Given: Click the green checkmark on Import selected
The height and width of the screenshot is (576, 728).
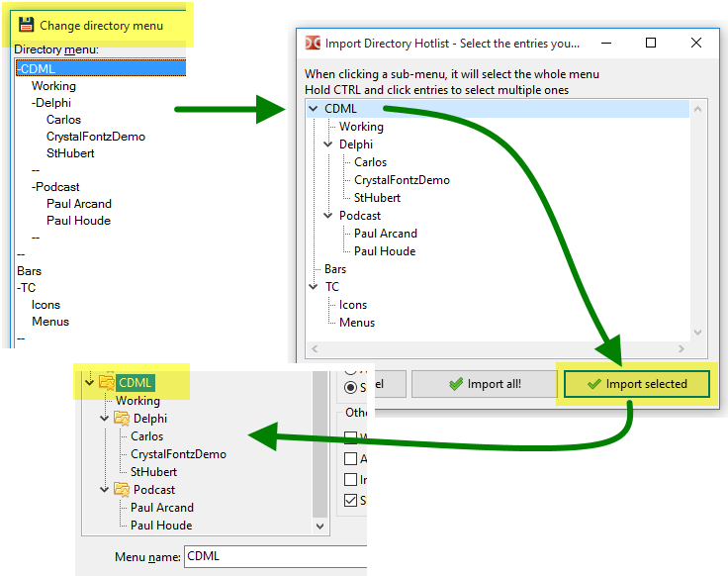Looking at the screenshot, I should pyautogui.click(x=593, y=384).
